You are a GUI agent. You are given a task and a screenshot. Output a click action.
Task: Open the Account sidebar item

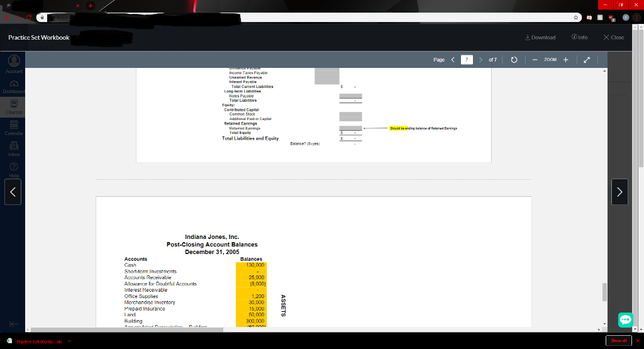[x=14, y=64]
